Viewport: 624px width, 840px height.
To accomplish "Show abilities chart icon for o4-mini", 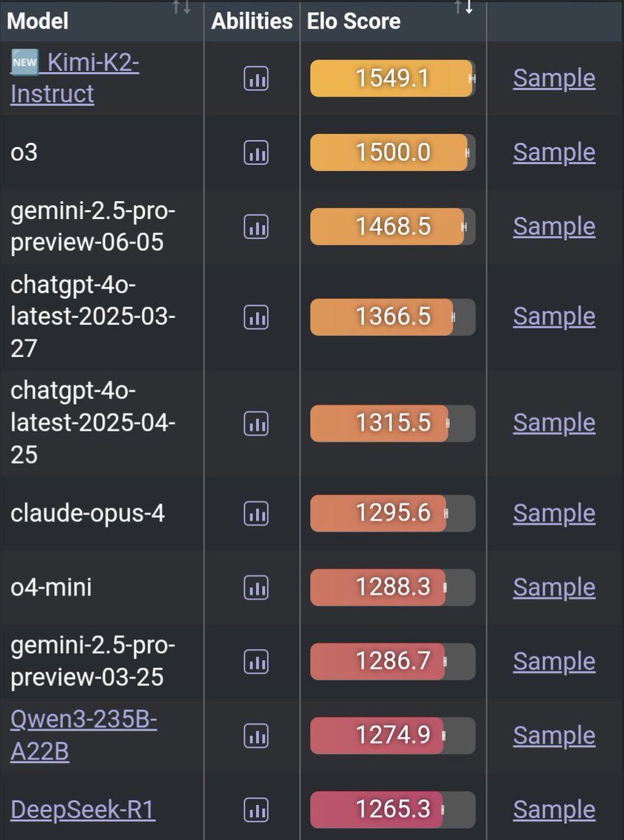I will tap(256, 587).
